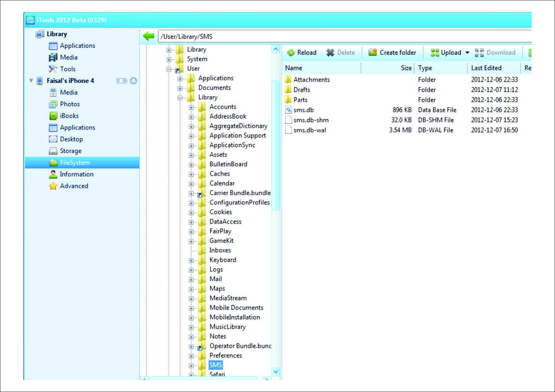Create a new folder with Create folder
555x392 pixels.
pyautogui.click(x=392, y=53)
